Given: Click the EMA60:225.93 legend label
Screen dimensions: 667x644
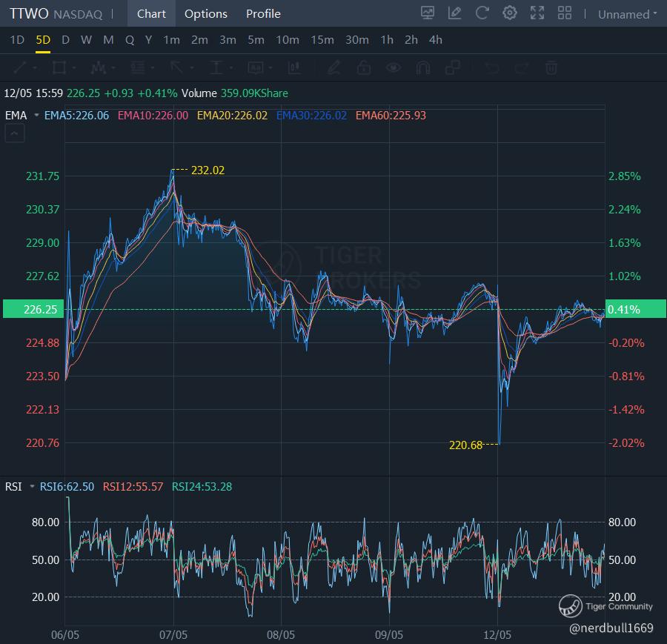Looking at the screenshot, I should [x=391, y=116].
